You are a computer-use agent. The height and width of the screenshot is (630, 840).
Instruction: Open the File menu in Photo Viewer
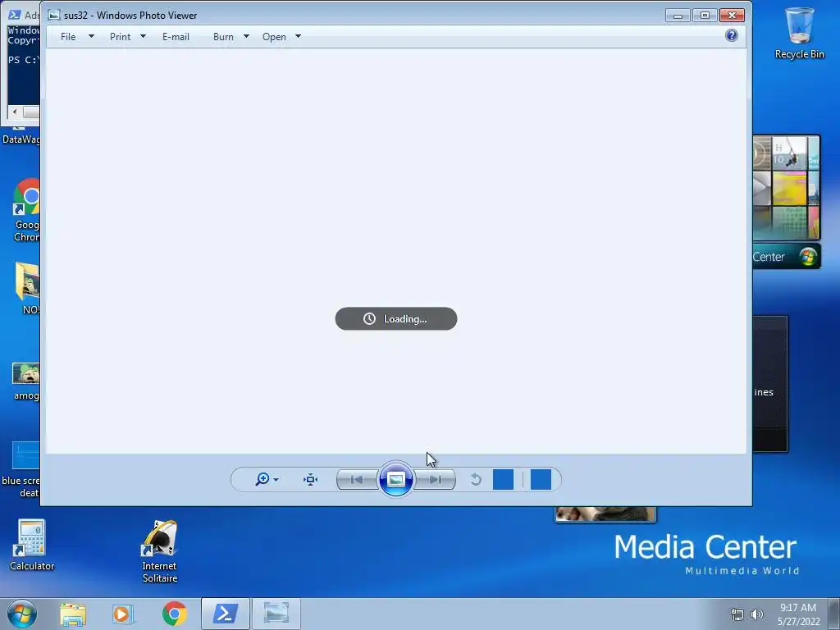(68, 37)
